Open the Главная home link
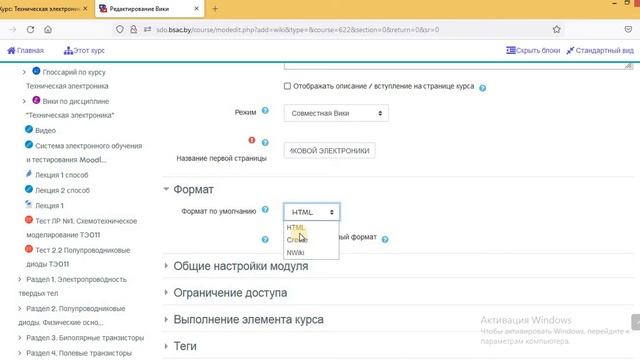The image size is (640, 360). click(25, 51)
